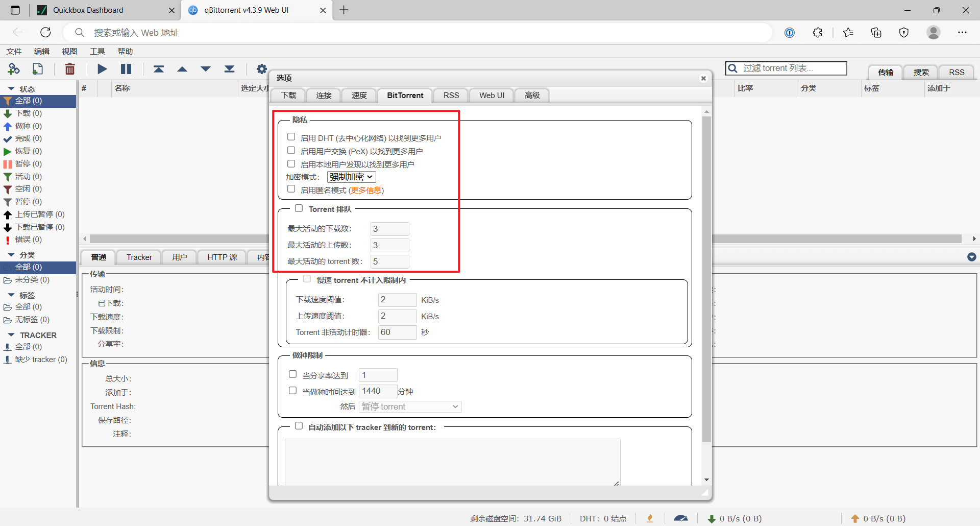
Task: Enable the anonymous mode checkbox
Action: [x=291, y=189]
